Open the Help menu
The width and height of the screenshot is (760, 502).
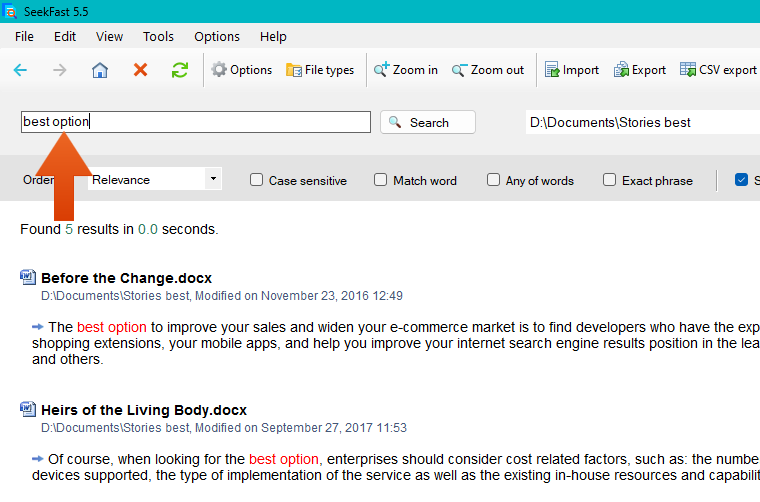(x=273, y=36)
